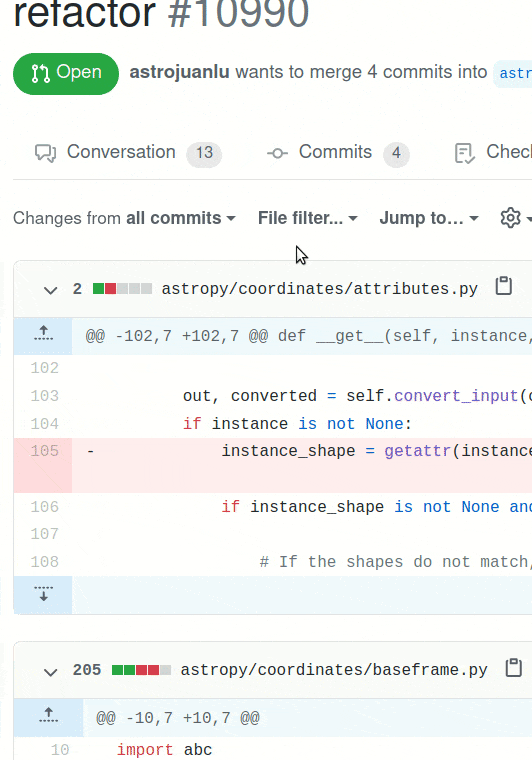Click the diffstat bar for baseframe.py
This screenshot has width=532, height=760.
[141, 670]
